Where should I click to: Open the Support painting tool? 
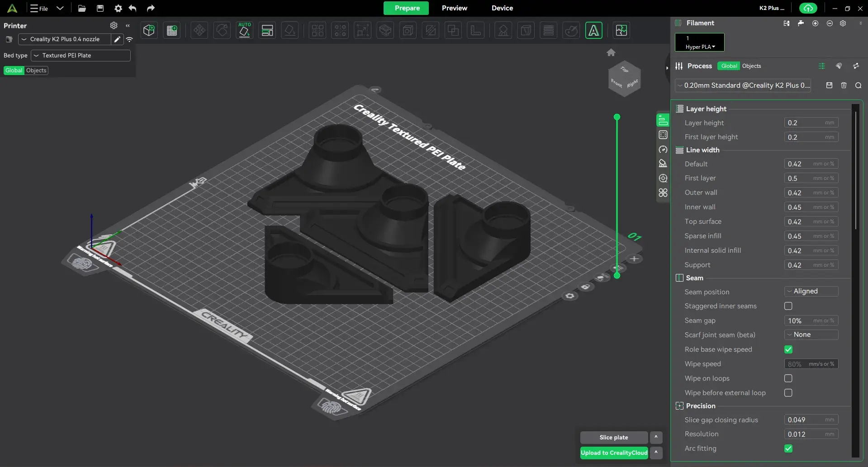point(503,30)
